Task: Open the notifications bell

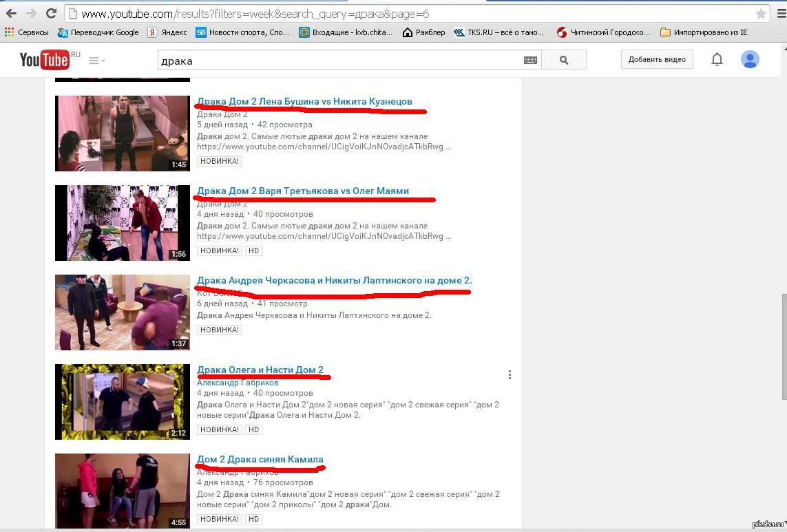Action: pyautogui.click(x=717, y=59)
